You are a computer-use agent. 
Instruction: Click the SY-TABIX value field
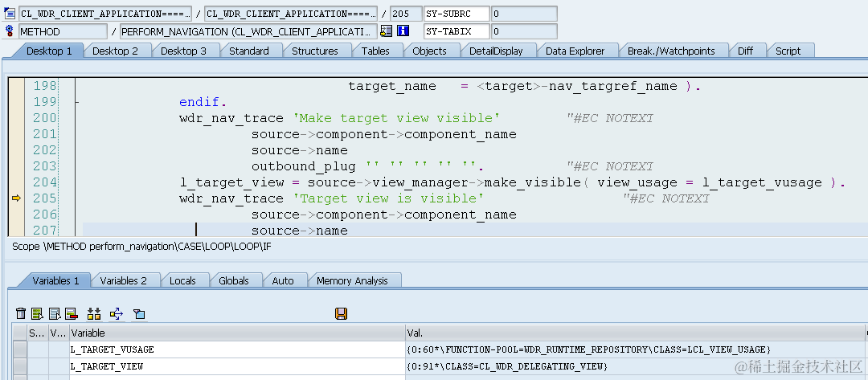(x=524, y=31)
